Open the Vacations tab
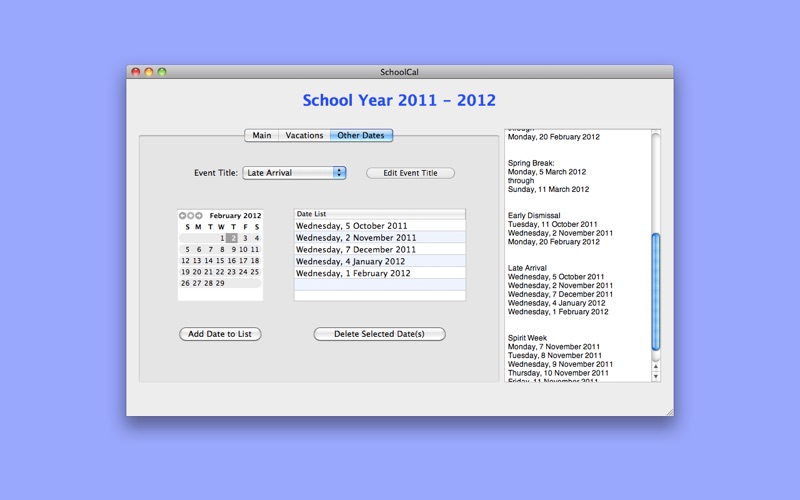 coord(304,135)
